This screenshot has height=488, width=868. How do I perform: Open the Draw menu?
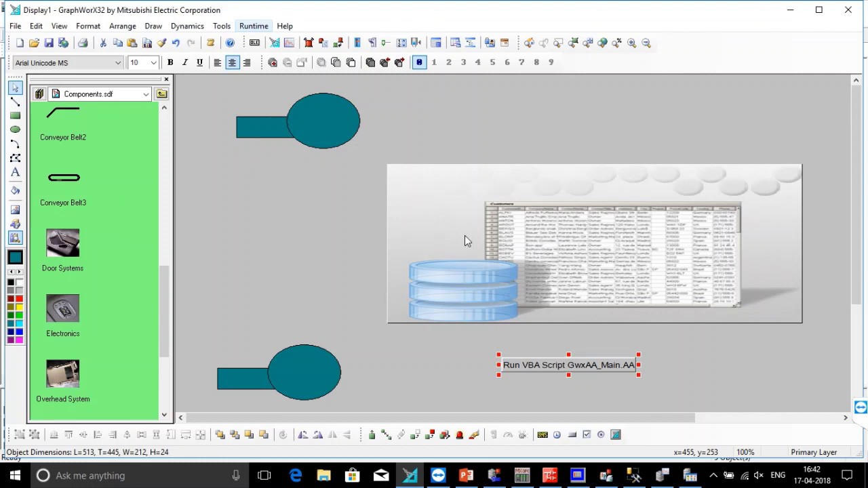[153, 26]
